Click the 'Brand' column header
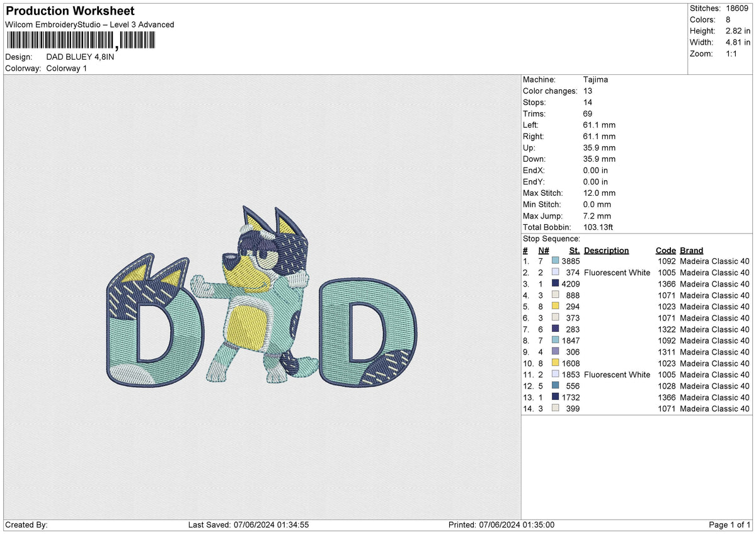Viewport: 756px width, 534px height. pos(691,250)
